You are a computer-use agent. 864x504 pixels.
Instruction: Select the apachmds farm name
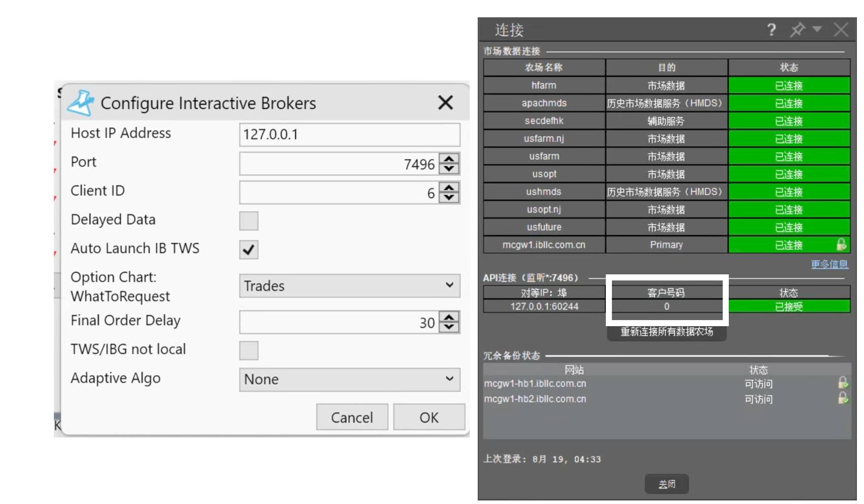coord(544,103)
